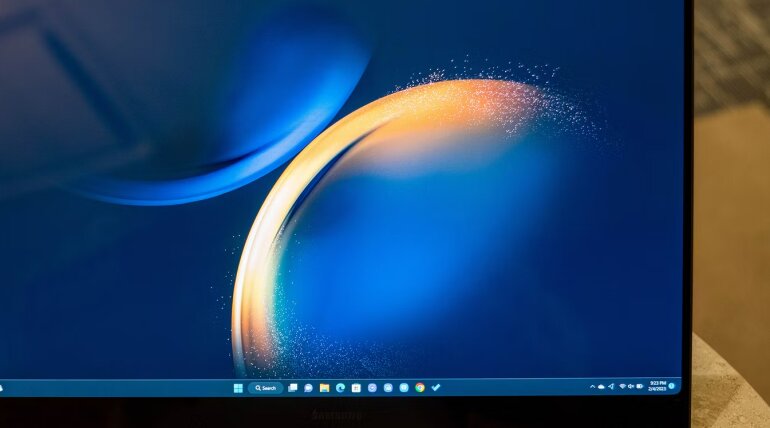Open Task View from the taskbar

click(x=293, y=388)
